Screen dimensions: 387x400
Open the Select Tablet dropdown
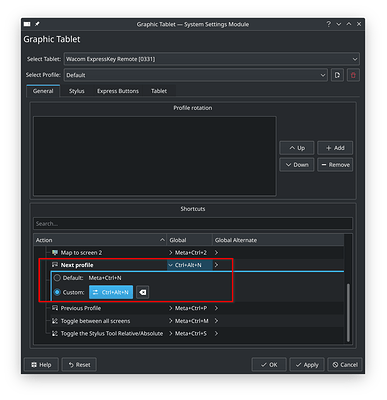pos(212,59)
